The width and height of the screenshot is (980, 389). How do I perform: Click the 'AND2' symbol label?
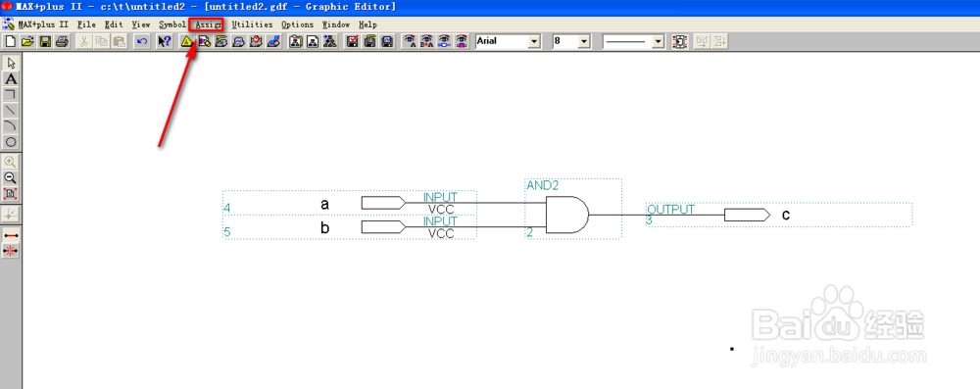pyautogui.click(x=543, y=186)
